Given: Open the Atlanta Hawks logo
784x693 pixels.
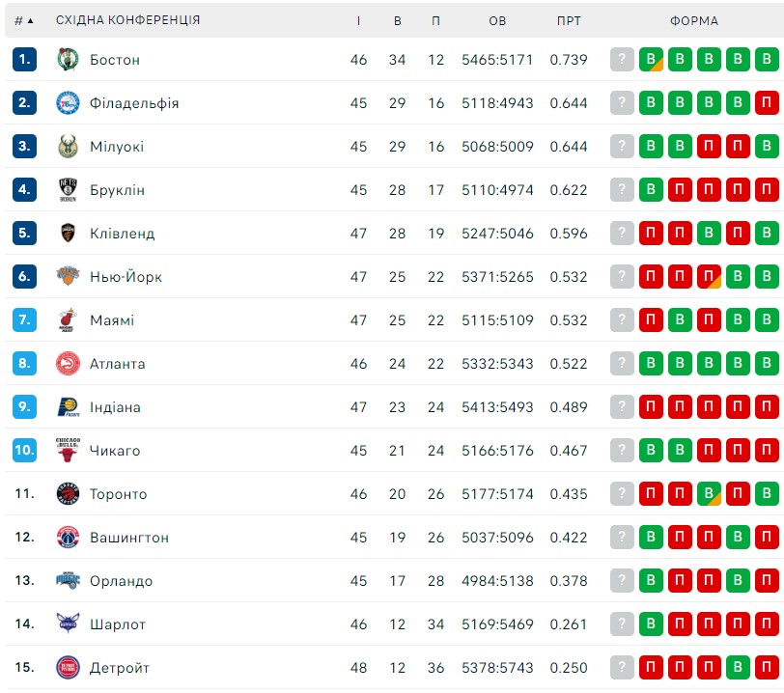Looking at the screenshot, I should point(68,364).
